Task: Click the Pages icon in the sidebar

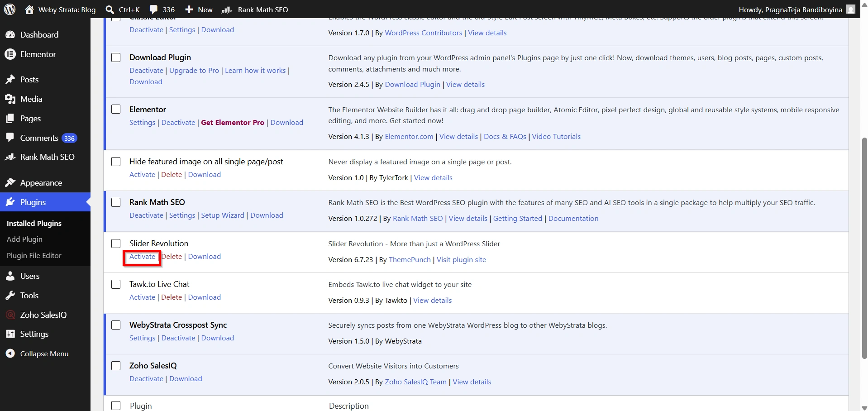Action: pos(10,119)
